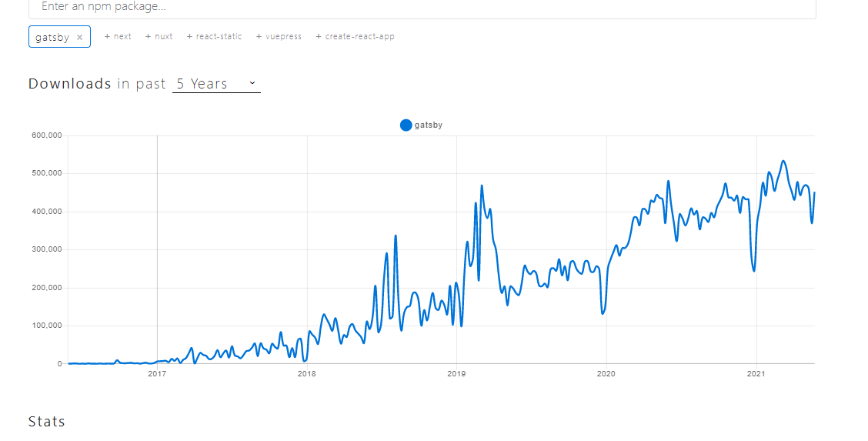Click the 2021 x-axis label

coord(756,374)
